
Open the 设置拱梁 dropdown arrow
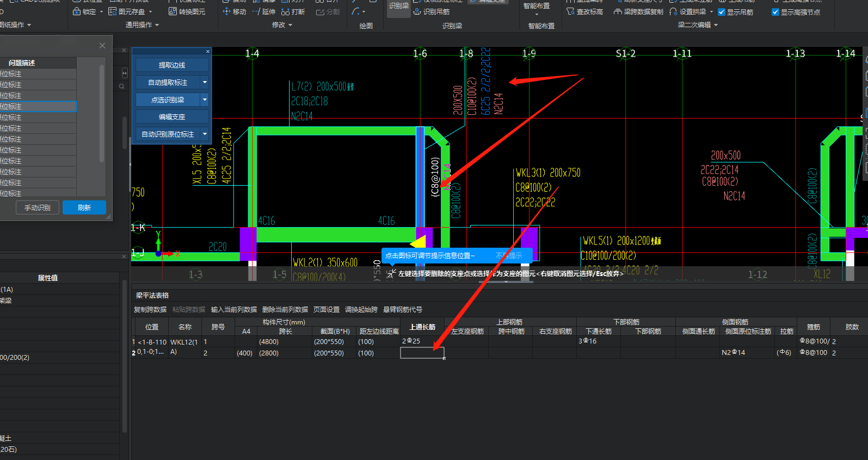(x=711, y=11)
